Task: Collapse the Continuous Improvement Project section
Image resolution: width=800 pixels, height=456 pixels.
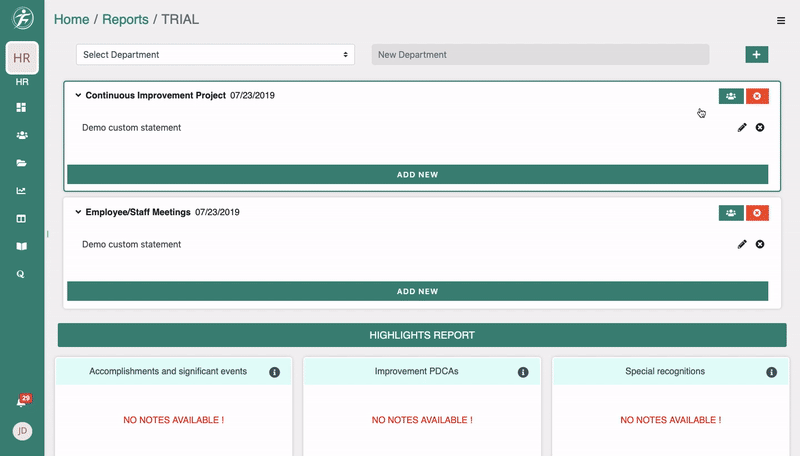Action: [x=78, y=96]
